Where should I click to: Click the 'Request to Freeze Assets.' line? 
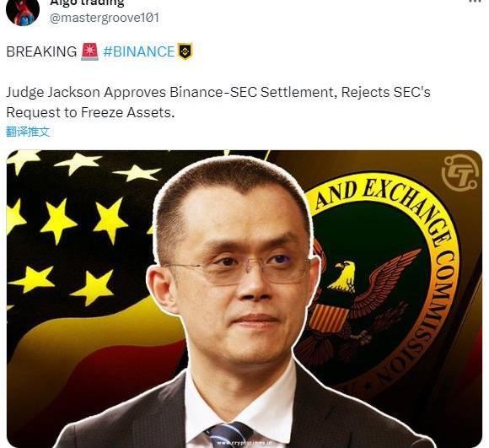[90, 112]
